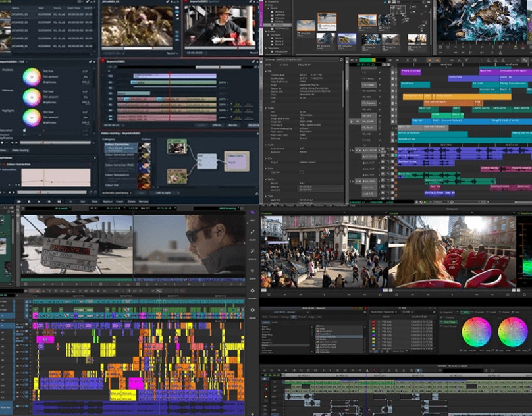Select the AUDIO workspace icon in the sidebar
The width and height of the screenshot is (532, 416).
point(253,271)
